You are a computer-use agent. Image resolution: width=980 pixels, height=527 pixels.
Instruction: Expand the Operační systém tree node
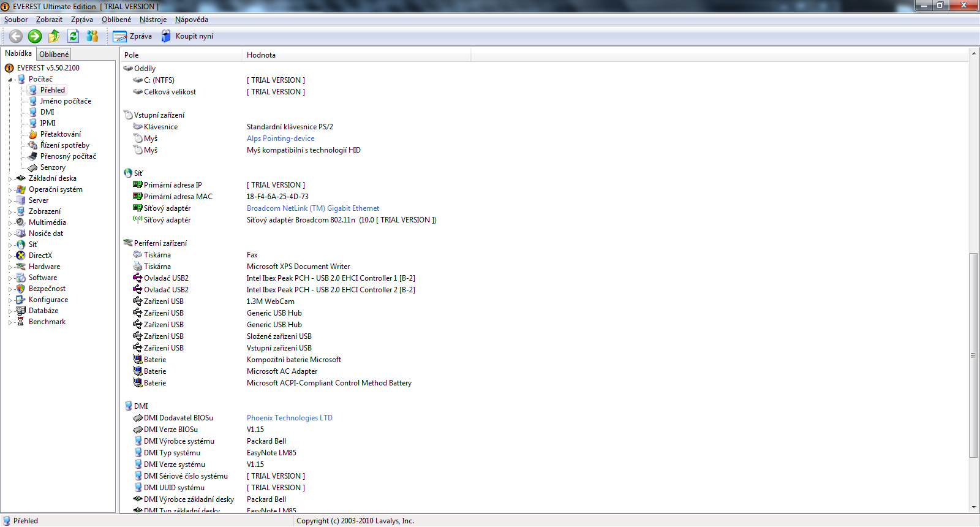pyautogui.click(x=10, y=190)
